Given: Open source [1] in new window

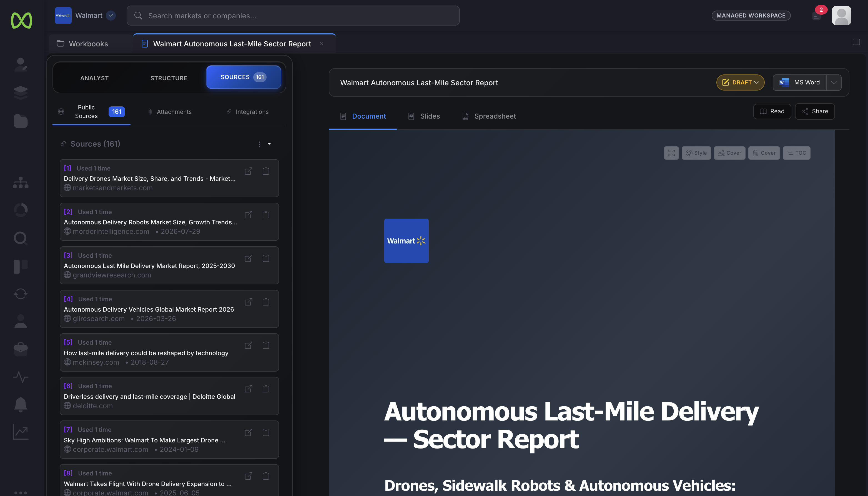Looking at the screenshot, I should click(249, 171).
